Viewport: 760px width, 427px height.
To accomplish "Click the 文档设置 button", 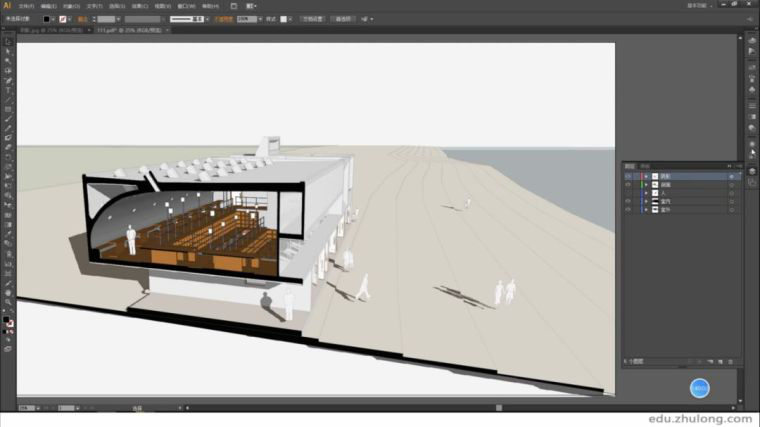I will pos(313,18).
